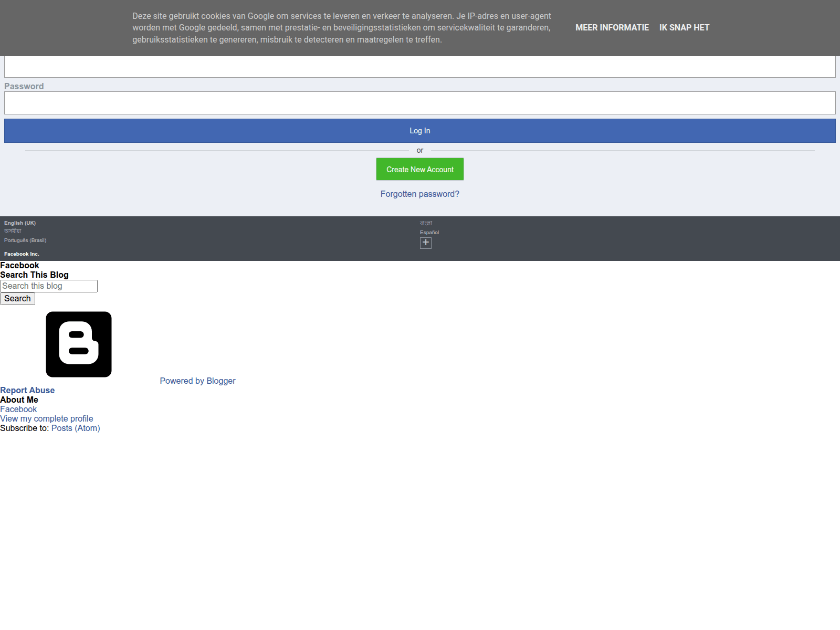Open the Report Abuse link
Screen dimensions: 840x630
coord(27,390)
